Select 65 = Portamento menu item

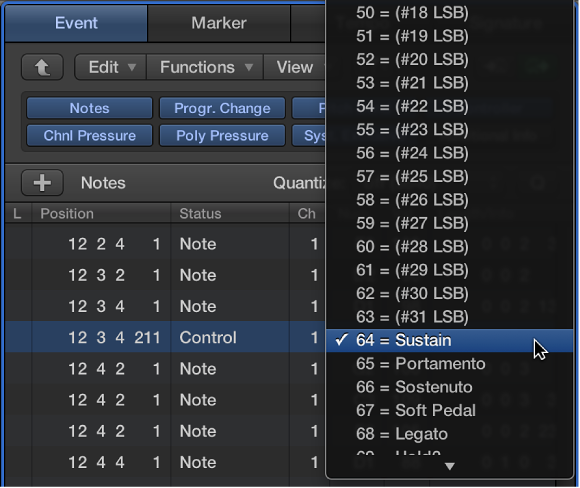(449, 364)
